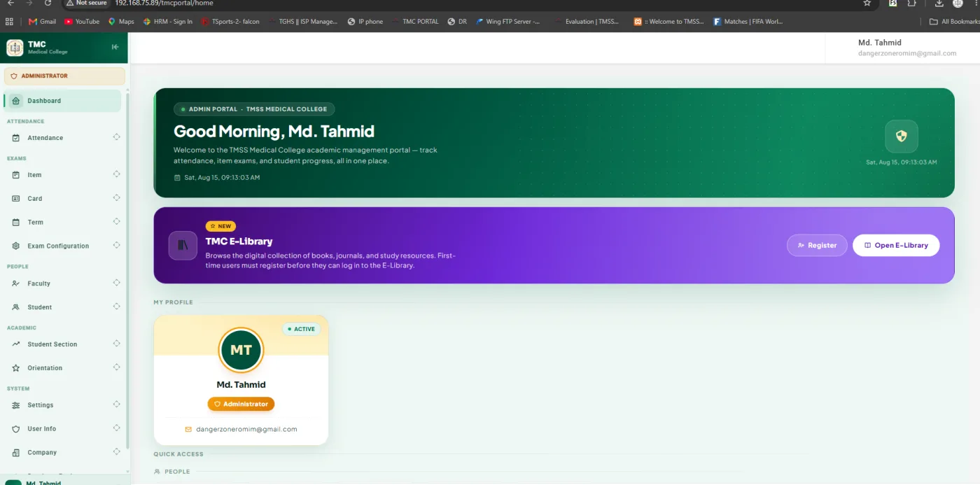Click the Student people icon in sidebar
This screenshot has height=485, width=980.
point(16,307)
